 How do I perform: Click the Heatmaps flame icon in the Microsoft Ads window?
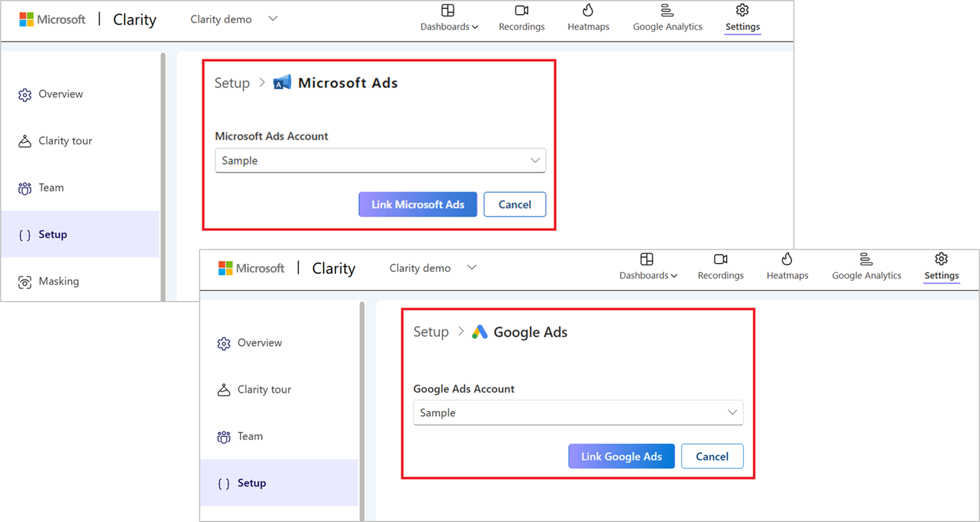[588, 10]
